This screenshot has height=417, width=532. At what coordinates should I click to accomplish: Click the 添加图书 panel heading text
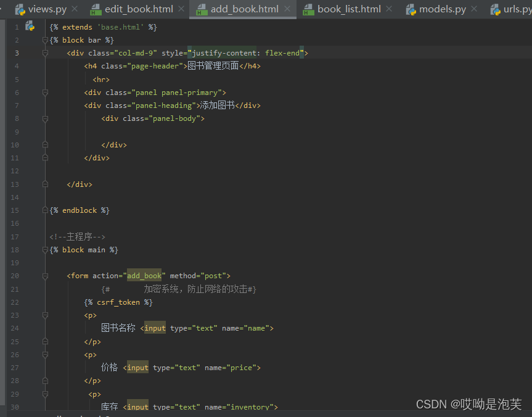click(x=218, y=105)
